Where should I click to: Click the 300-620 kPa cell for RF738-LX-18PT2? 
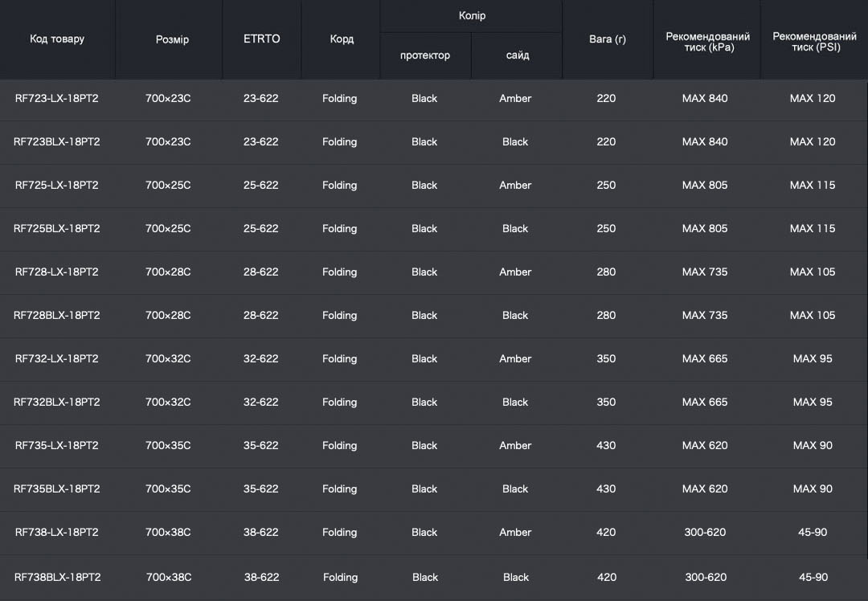click(x=706, y=533)
